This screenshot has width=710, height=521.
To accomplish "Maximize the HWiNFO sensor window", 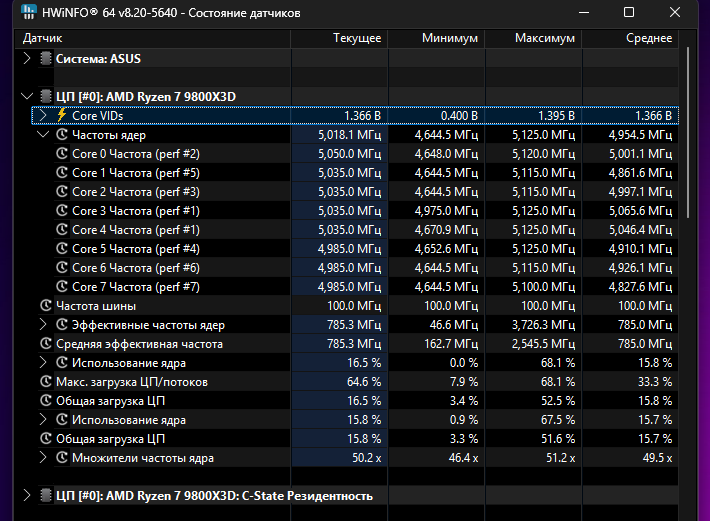I will 629,12.
